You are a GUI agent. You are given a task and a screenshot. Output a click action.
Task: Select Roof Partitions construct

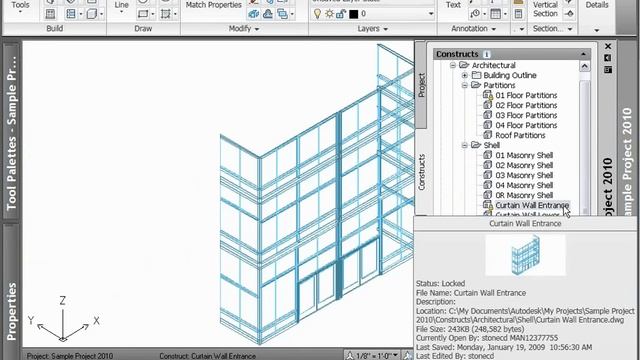(520, 135)
